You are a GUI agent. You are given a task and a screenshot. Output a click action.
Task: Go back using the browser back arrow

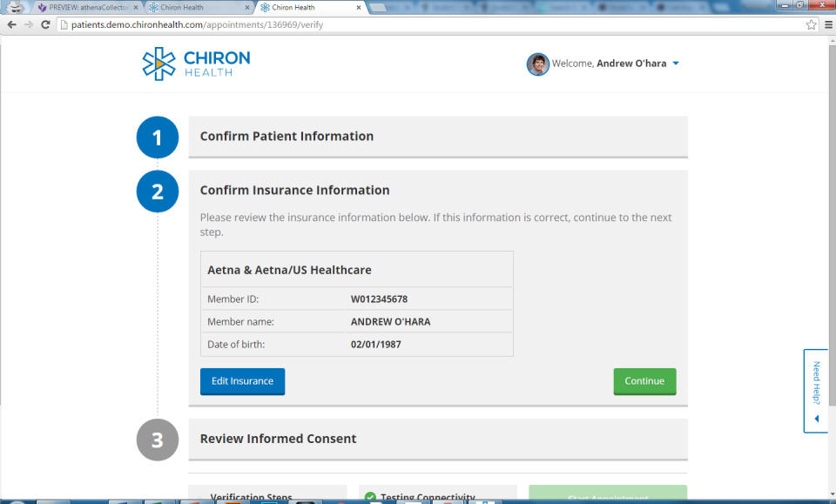(11, 24)
